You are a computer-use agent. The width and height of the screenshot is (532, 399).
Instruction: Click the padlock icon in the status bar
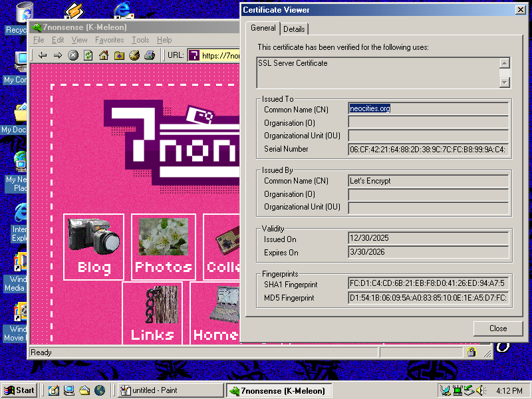472,352
